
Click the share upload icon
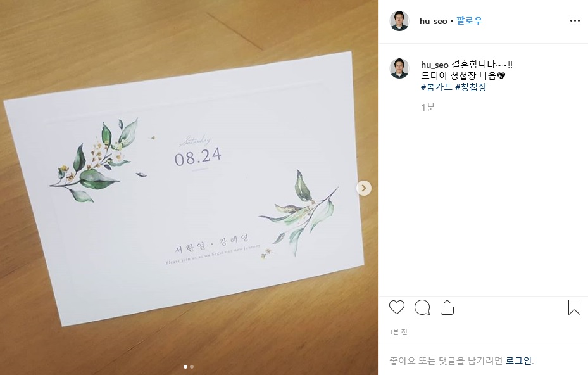[x=447, y=307]
